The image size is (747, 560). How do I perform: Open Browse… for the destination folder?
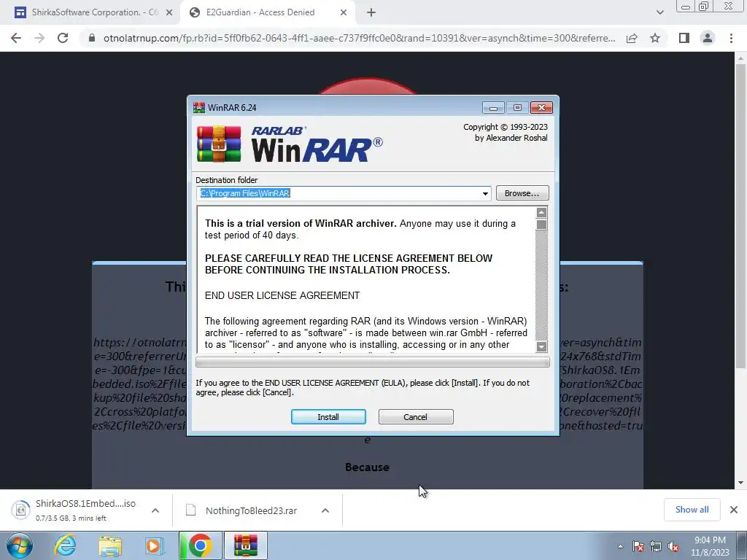click(522, 192)
